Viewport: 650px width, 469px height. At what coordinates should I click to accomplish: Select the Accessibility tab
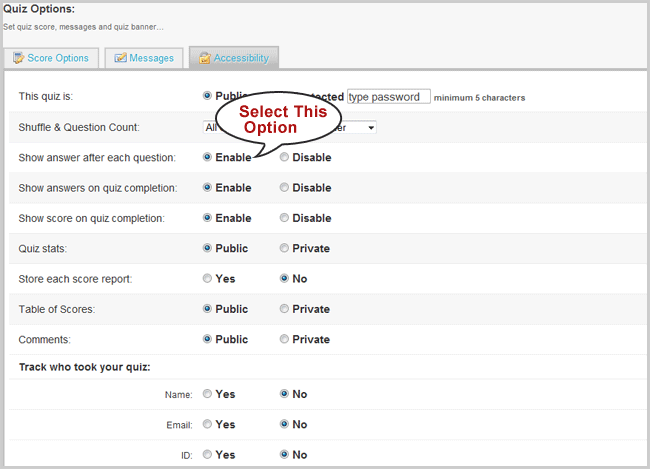234,58
